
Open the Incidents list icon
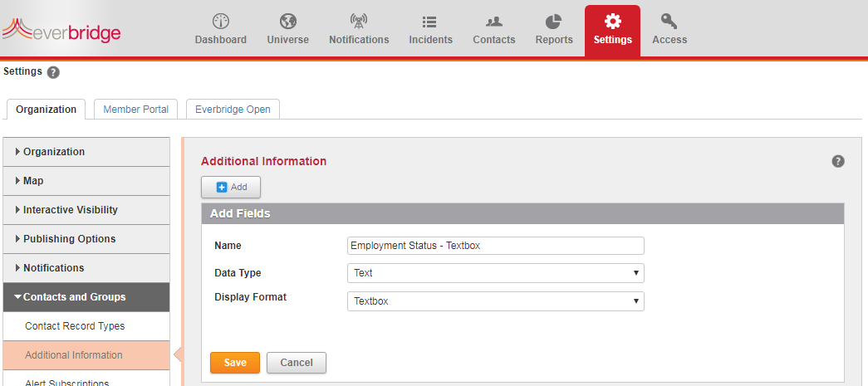430,22
